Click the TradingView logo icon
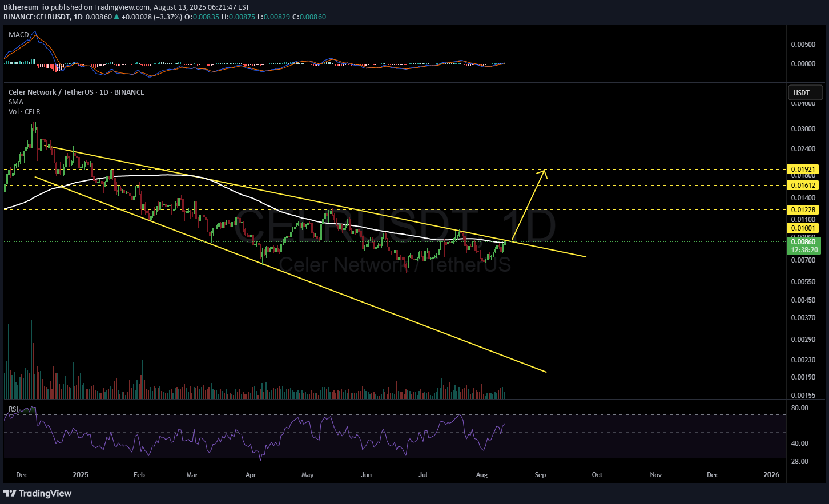 [x=10, y=493]
